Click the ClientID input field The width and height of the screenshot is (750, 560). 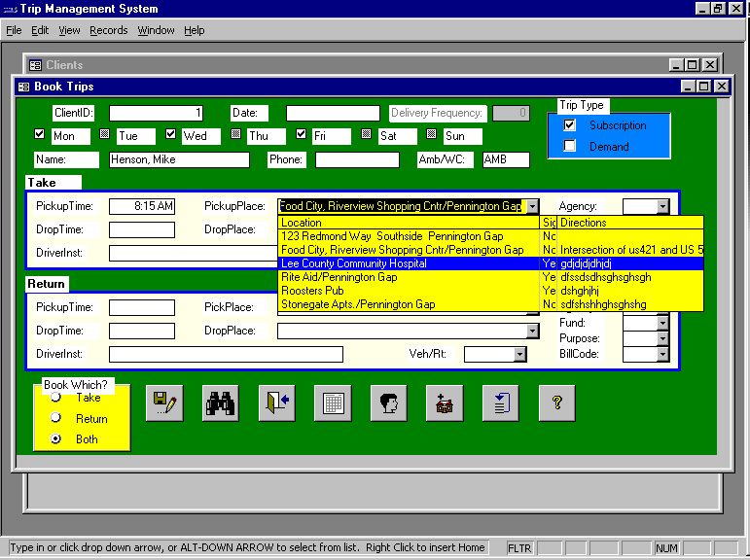point(156,114)
